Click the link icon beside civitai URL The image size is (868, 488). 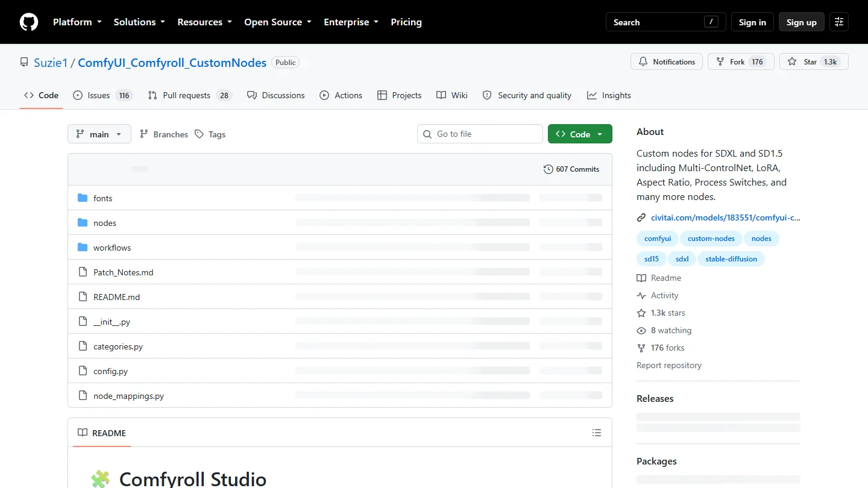[641, 217]
